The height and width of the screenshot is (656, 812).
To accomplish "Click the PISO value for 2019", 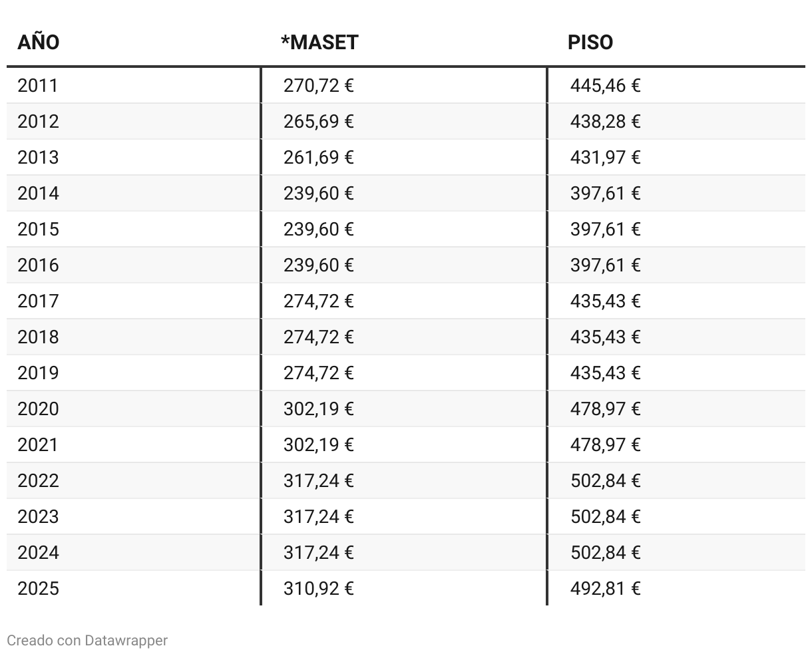I will tap(605, 373).
